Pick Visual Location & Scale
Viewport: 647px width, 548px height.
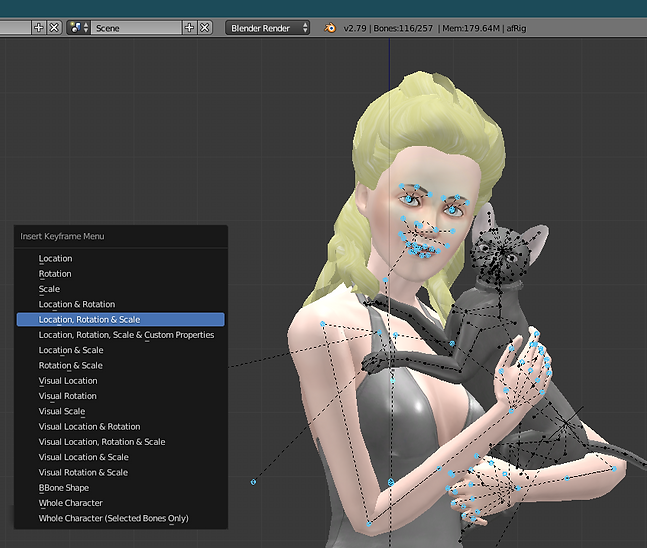tap(120, 457)
